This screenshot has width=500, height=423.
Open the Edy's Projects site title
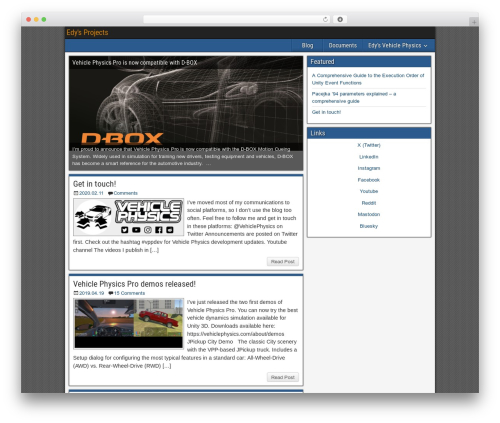(87, 33)
